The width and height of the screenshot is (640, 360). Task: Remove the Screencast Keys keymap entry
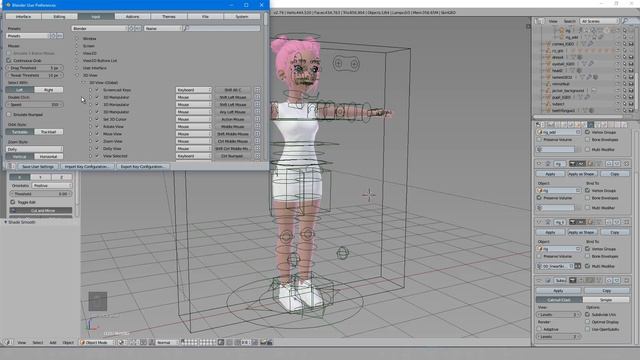257,90
